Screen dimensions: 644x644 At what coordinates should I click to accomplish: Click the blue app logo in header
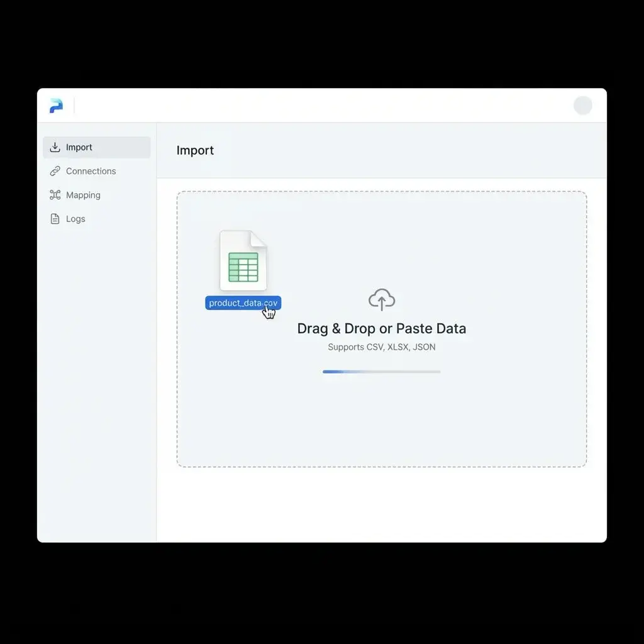click(x=56, y=106)
